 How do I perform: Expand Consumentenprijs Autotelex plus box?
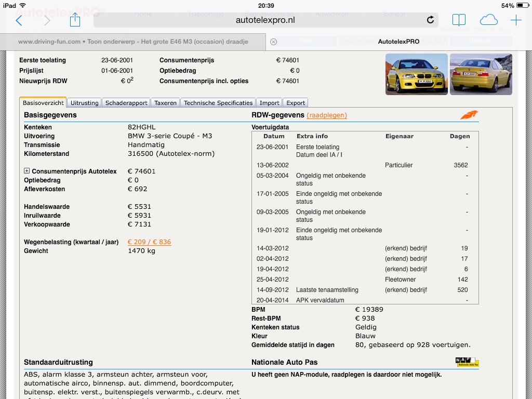(27, 171)
